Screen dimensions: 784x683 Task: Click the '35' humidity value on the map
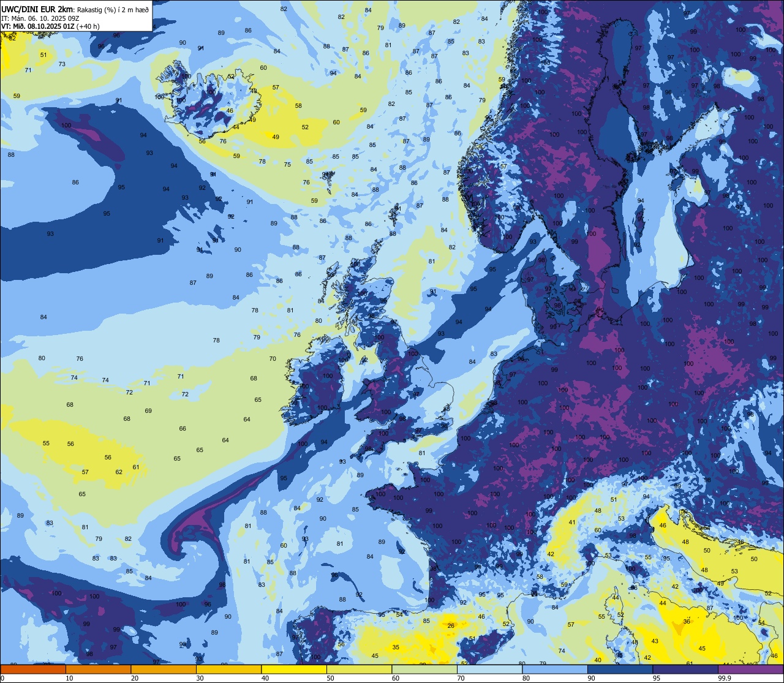(396, 647)
